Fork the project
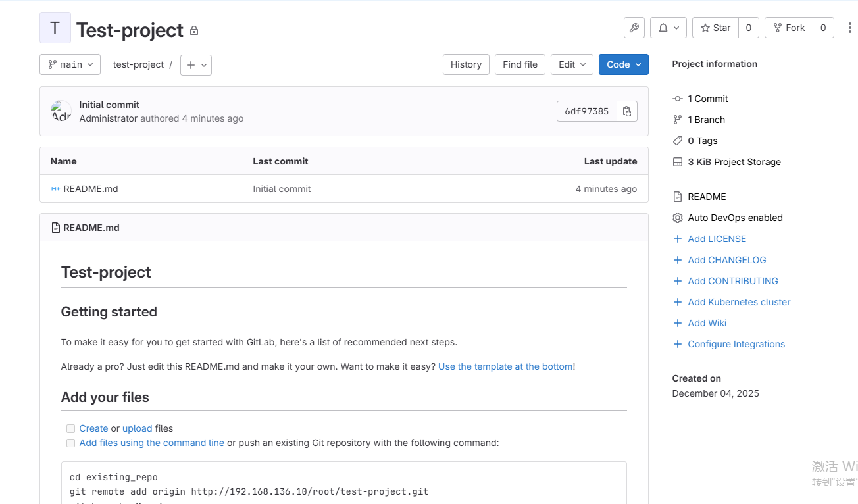Viewport: 858px width, 504px height. [x=789, y=28]
